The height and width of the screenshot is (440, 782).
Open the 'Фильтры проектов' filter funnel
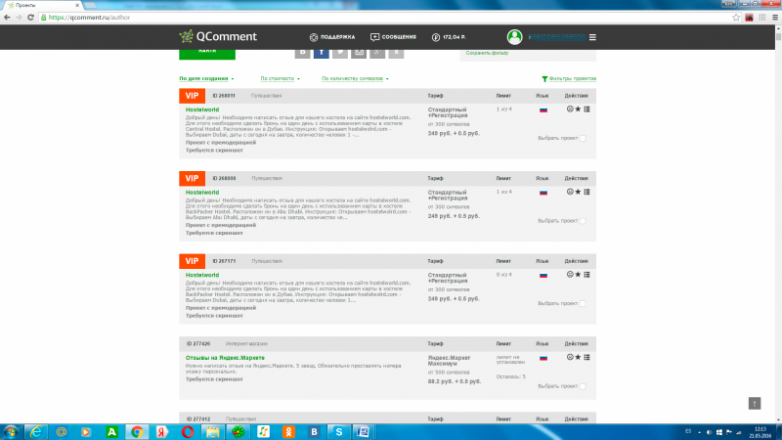point(568,78)
